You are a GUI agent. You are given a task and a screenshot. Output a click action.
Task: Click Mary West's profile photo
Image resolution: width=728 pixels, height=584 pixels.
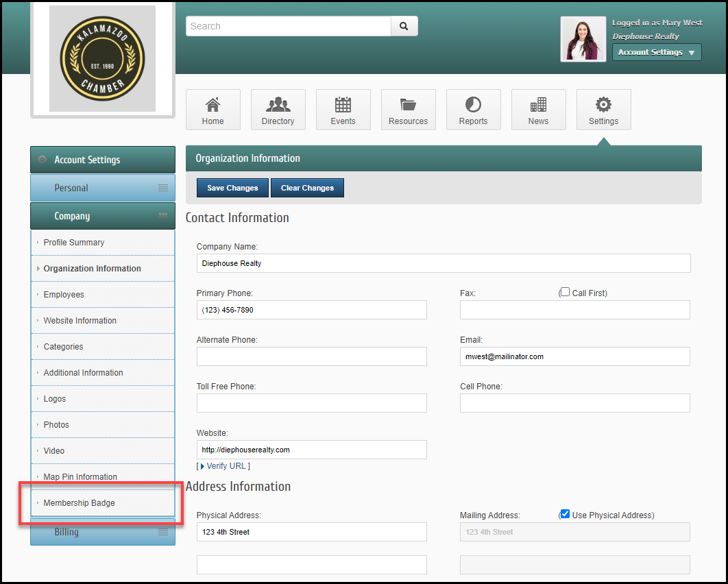point(583,39)
